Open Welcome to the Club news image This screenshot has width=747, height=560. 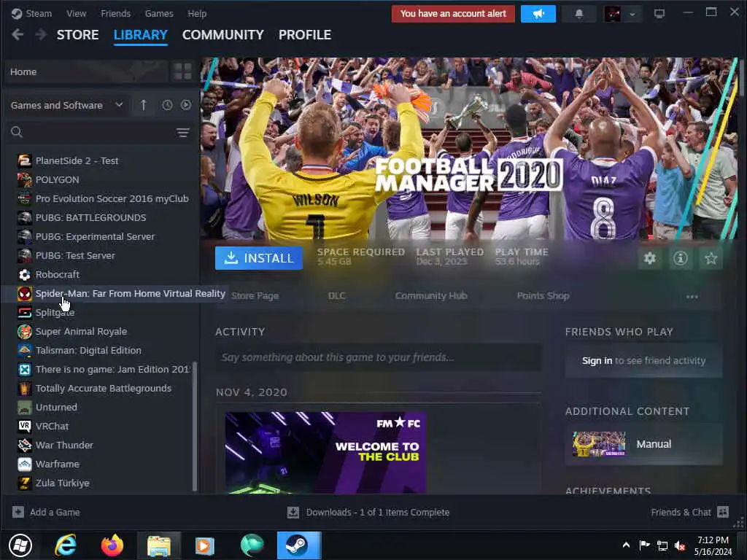[x=325, y=452]
